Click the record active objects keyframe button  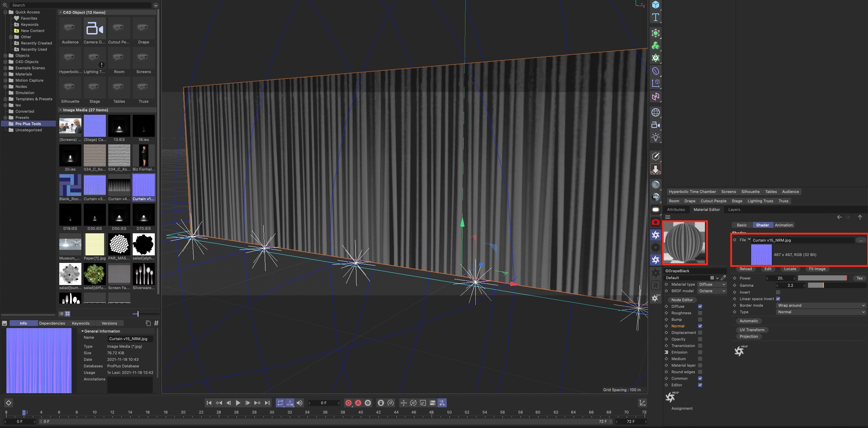tap(349, 403)
